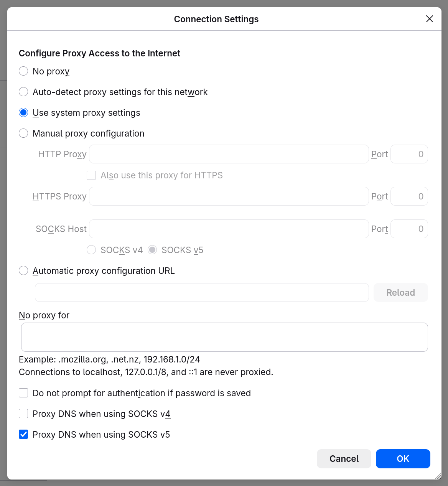This screenshot has width=448, height=486.
Task: Select Automatic proxy configuration URL option
Action: pyautogui.click(x=23, y=271)
